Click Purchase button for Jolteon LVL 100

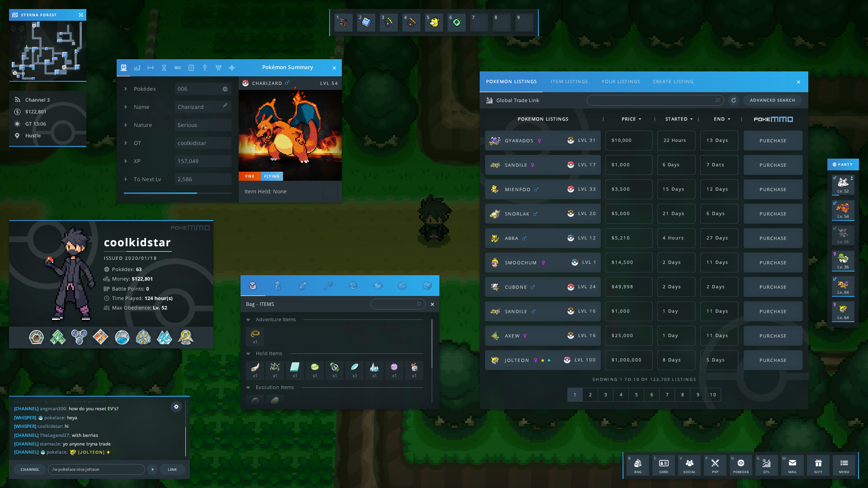click(x=773, y=360)
